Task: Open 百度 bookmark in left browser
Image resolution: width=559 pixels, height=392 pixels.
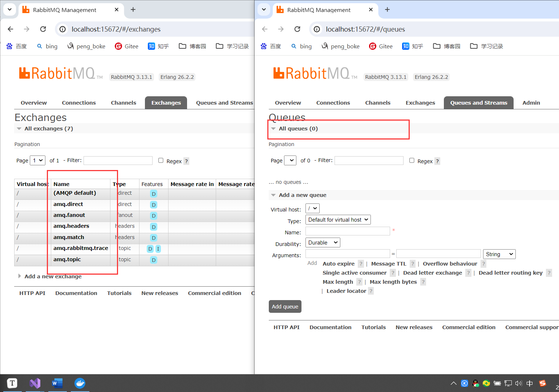Action: (x=17, y=46)
